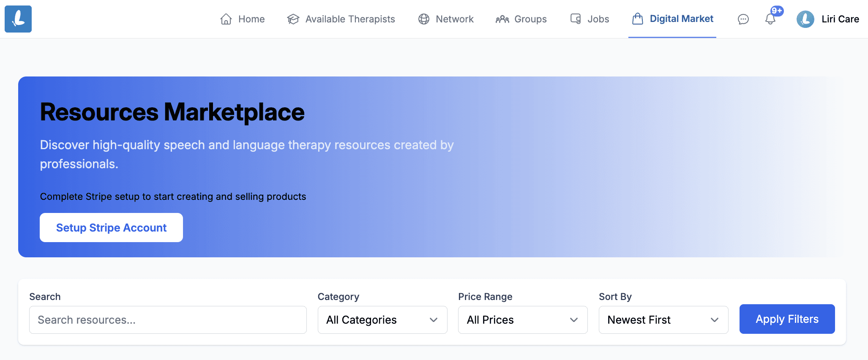This screenshot has height=360, width=868.
Task: Open the All Categories dropdown
Action: point(382,320)
